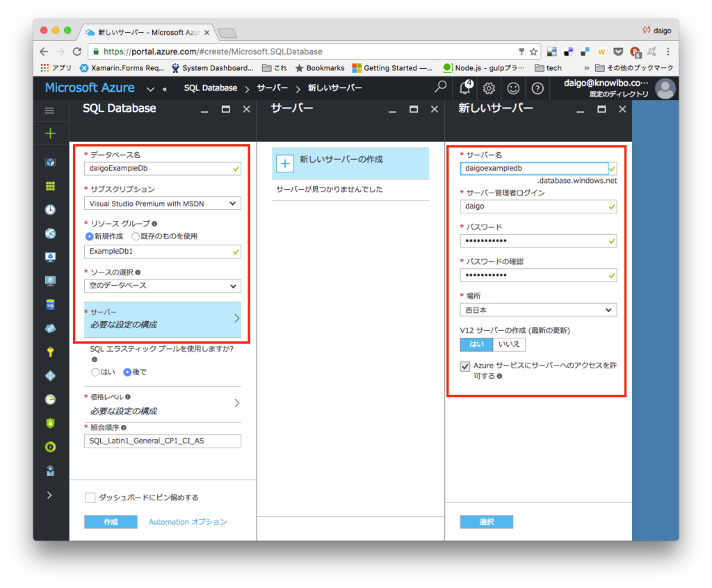
Task: Click the plus icon for new server creation
Action: click(x=285, y=163)
